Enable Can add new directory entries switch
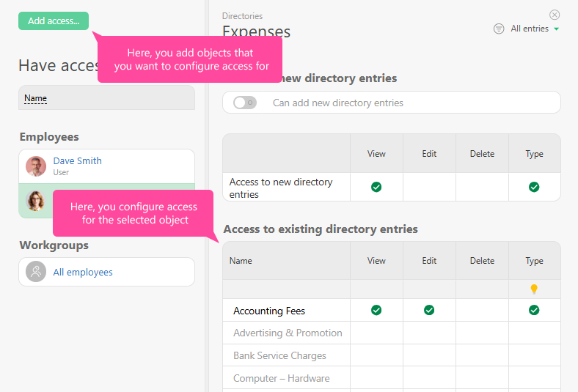The image size is (578, 392). tap(244, 103)
